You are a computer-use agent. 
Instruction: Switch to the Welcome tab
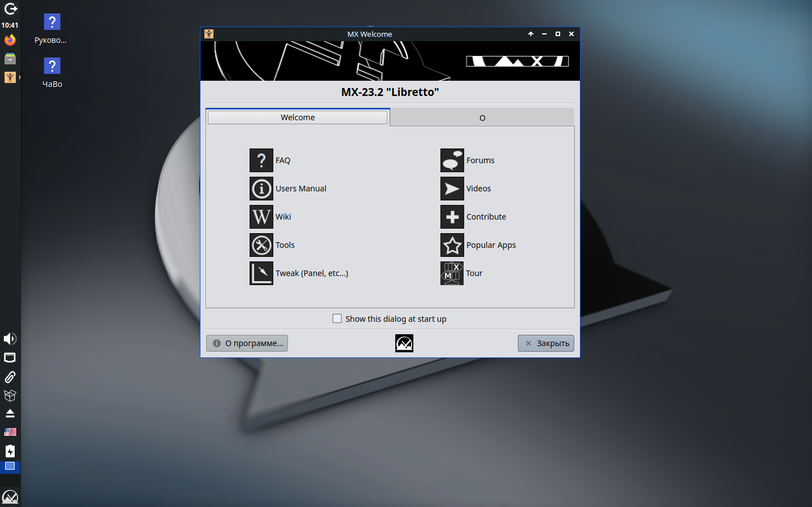[x=298, y=117]
